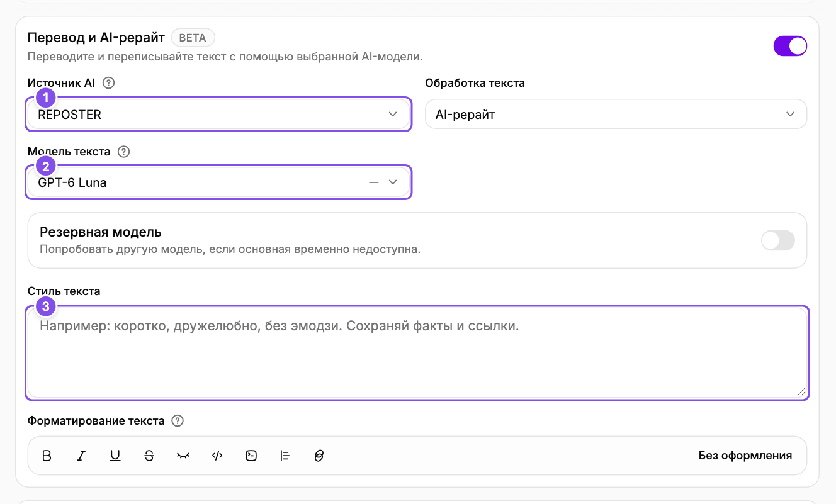Image resolution: width=836 pixels, height=504 pixels.
Task: Enable the Резервная модель switch
Action: point(778,240)
